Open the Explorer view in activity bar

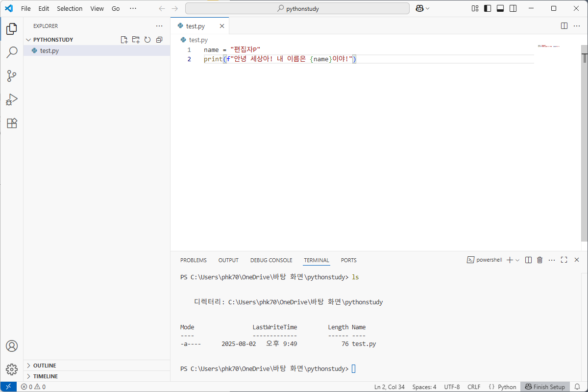click(x=12, y=29)
